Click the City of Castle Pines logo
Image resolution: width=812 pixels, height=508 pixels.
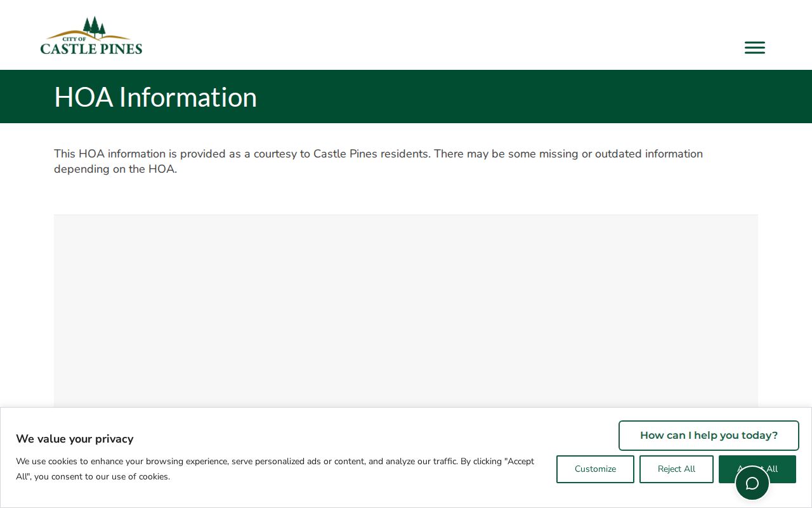click(91, 35)
